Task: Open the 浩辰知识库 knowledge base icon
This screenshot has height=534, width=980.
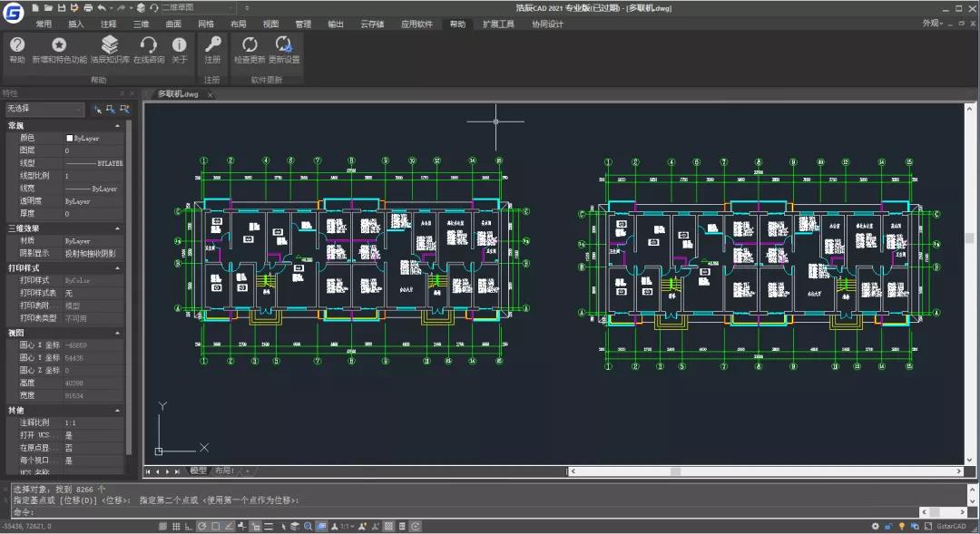Action: 110,50
